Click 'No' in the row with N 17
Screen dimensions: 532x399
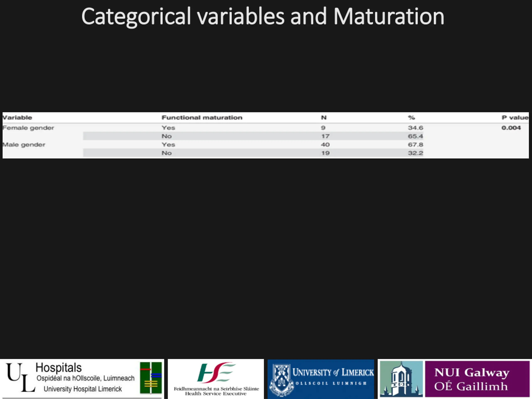click(x=166, y=136)
